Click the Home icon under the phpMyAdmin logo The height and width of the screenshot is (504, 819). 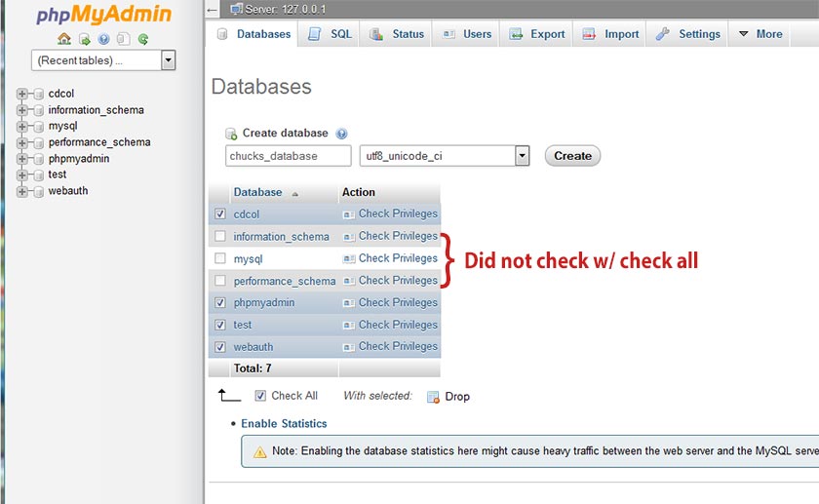(63, 39)
